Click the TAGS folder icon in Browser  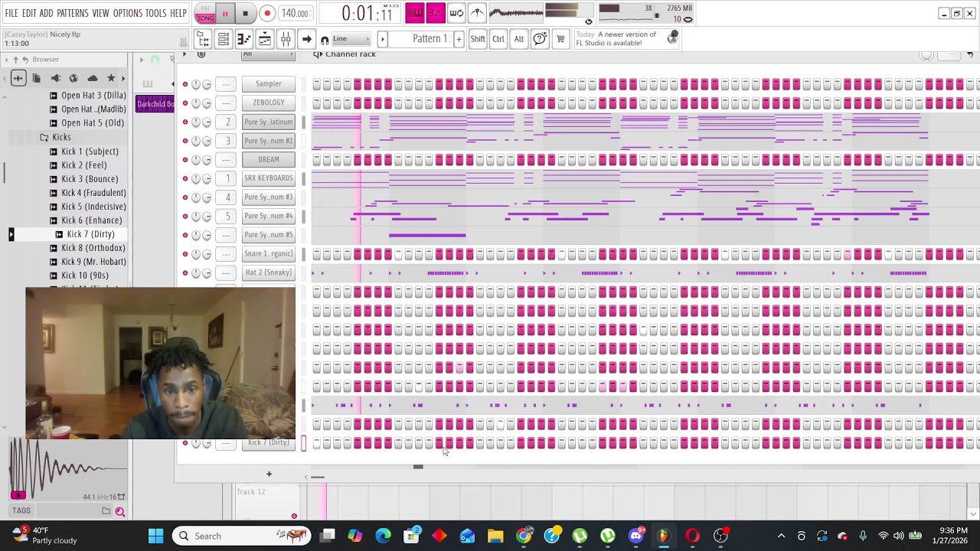point(106,511)
